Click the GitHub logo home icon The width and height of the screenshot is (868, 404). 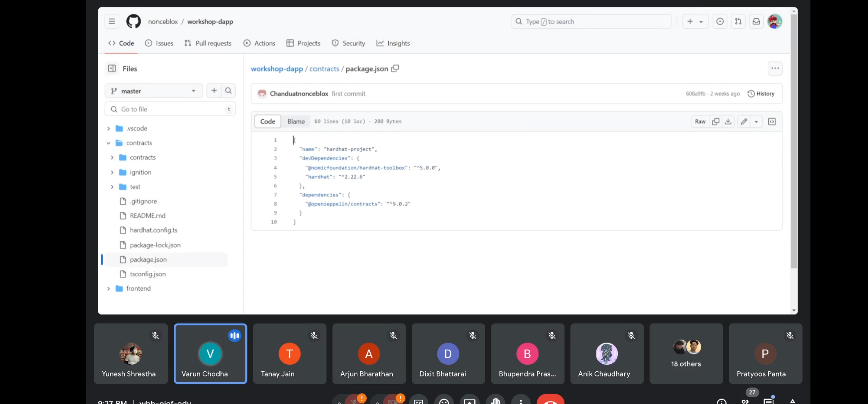click(133, 21)
